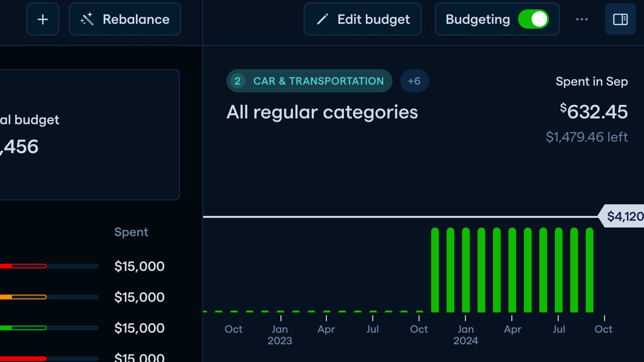Select the Car & Transportation category chip
This screenshot has height=362, width=644.
click(x=318, y=81)
